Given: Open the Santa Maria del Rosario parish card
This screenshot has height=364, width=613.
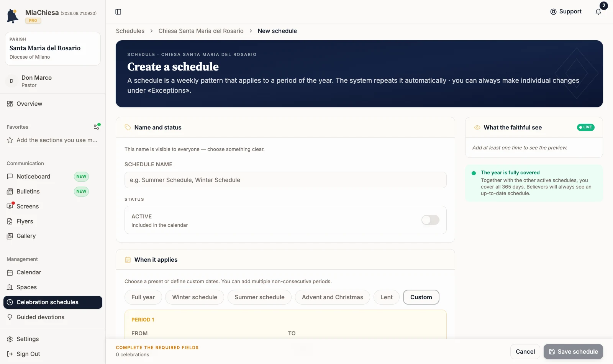Looking at the screenshot, I should coord(53,49).
